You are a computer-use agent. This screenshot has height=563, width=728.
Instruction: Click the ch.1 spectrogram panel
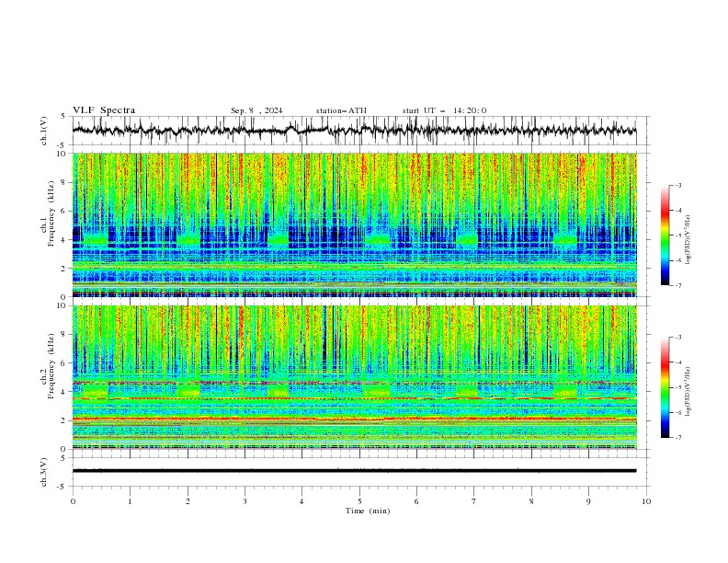(x=361, y=224)
